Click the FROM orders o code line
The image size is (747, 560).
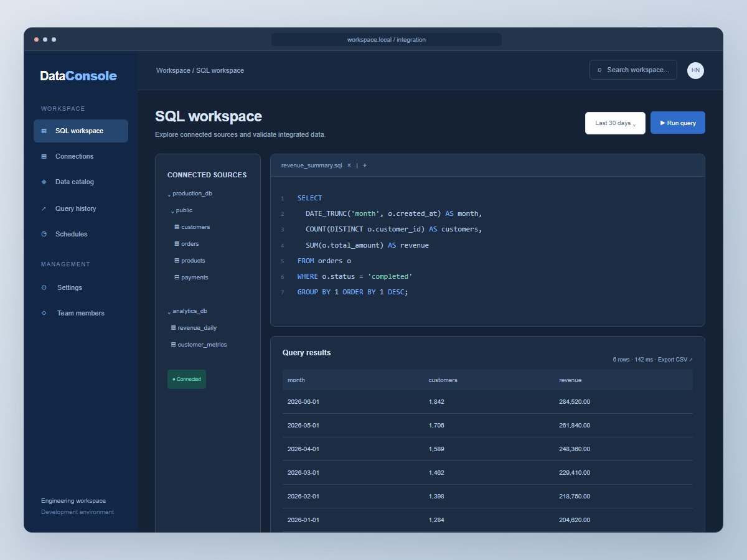pos(324,261)
